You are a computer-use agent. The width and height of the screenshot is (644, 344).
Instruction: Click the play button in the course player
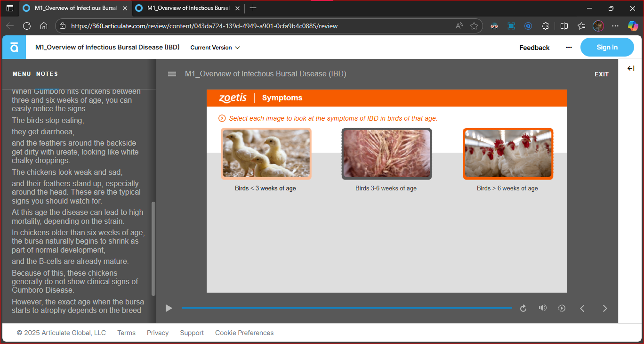[169, 308]
